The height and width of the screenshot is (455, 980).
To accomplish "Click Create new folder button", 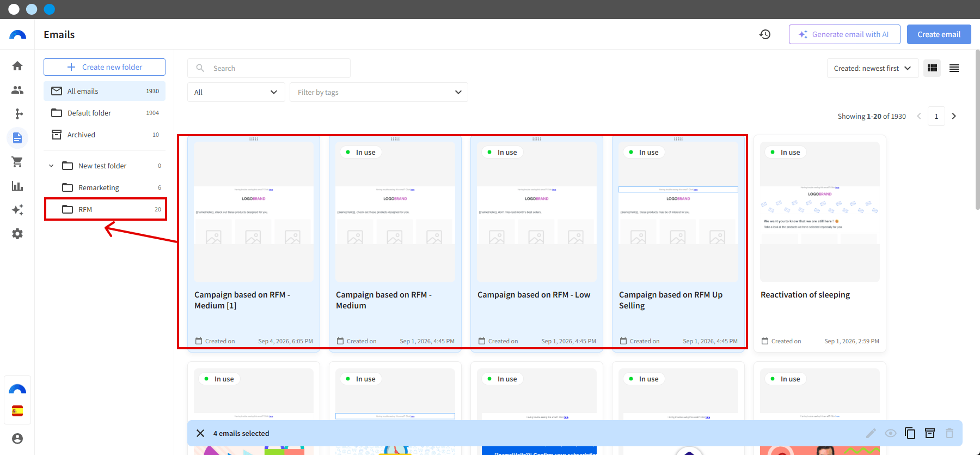I will pyautogui.click(x=105, y=67).
